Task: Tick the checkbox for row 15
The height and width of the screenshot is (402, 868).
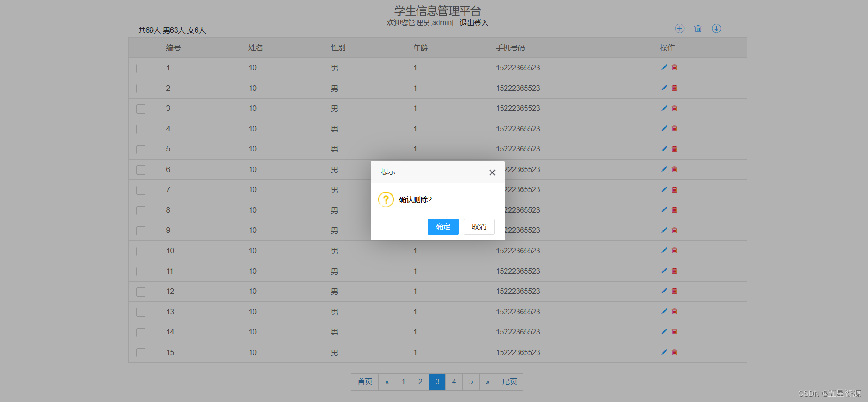Action: pyautogui.click(x=141, y=353)
